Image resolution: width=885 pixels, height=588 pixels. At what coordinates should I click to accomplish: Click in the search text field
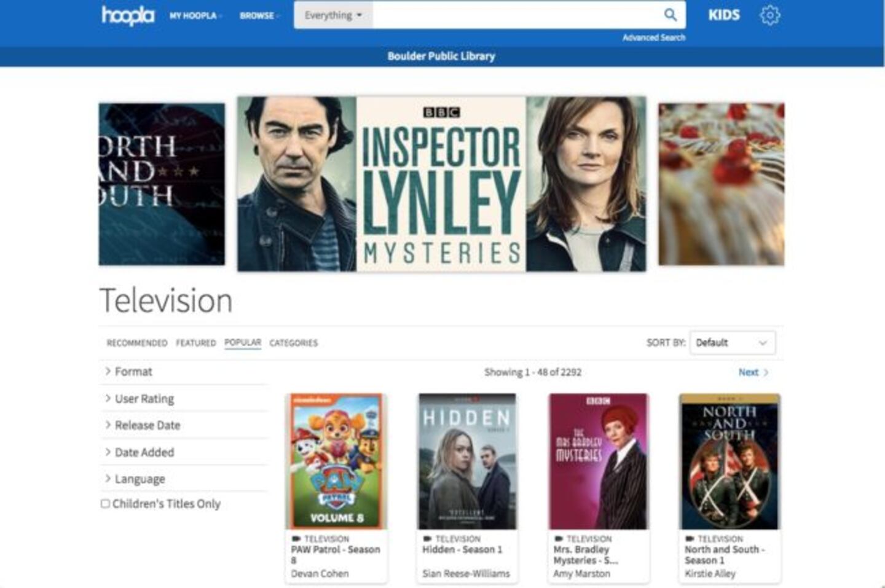click(515, 15)
